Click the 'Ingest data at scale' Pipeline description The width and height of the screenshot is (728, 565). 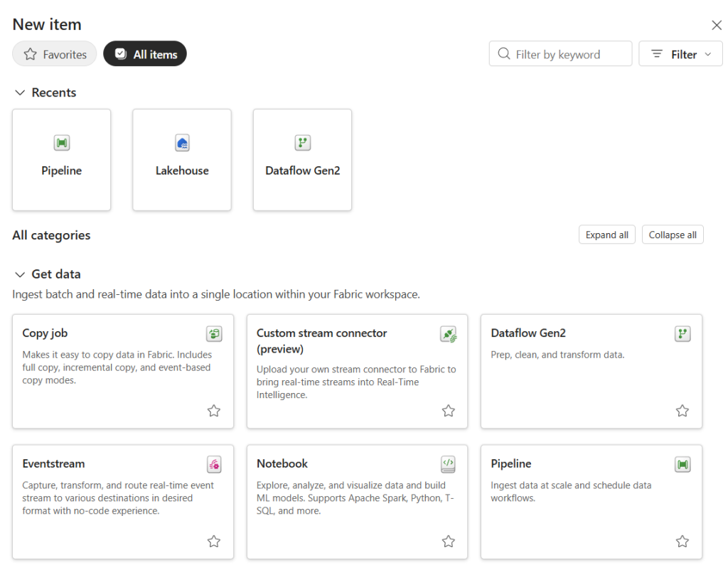pyautogui.click(x=571, y=492)
